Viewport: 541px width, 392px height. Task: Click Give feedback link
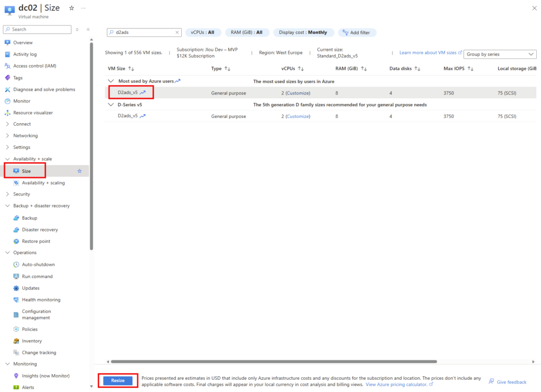(x=508, y=381)
